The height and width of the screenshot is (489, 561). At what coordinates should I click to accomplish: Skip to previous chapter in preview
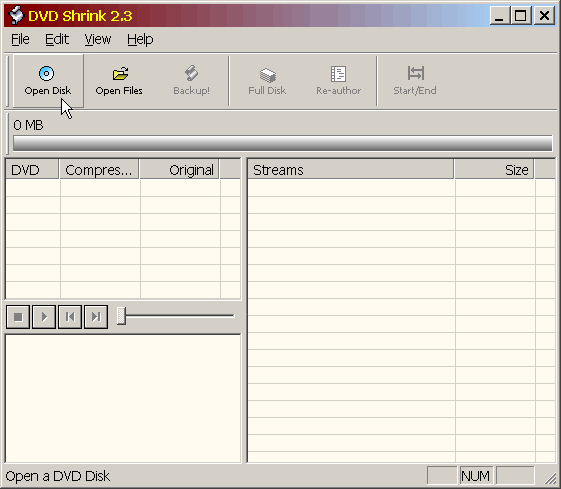coord(70,317)
